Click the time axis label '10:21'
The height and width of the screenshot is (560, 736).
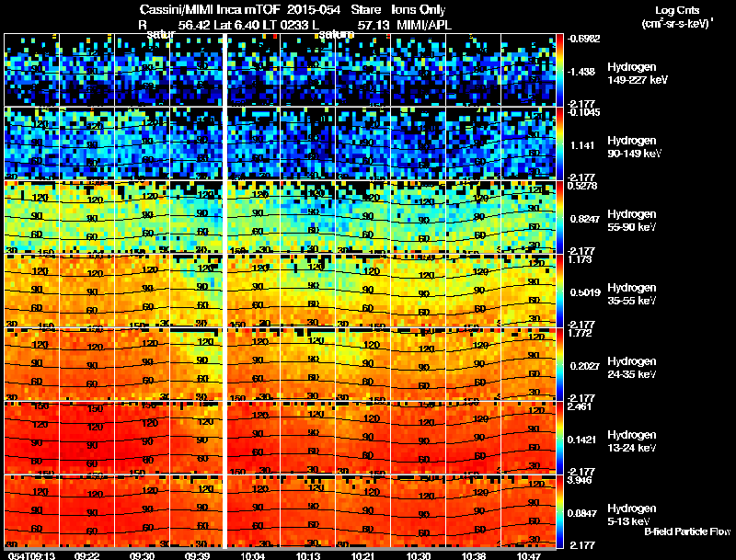coord(363,556)
